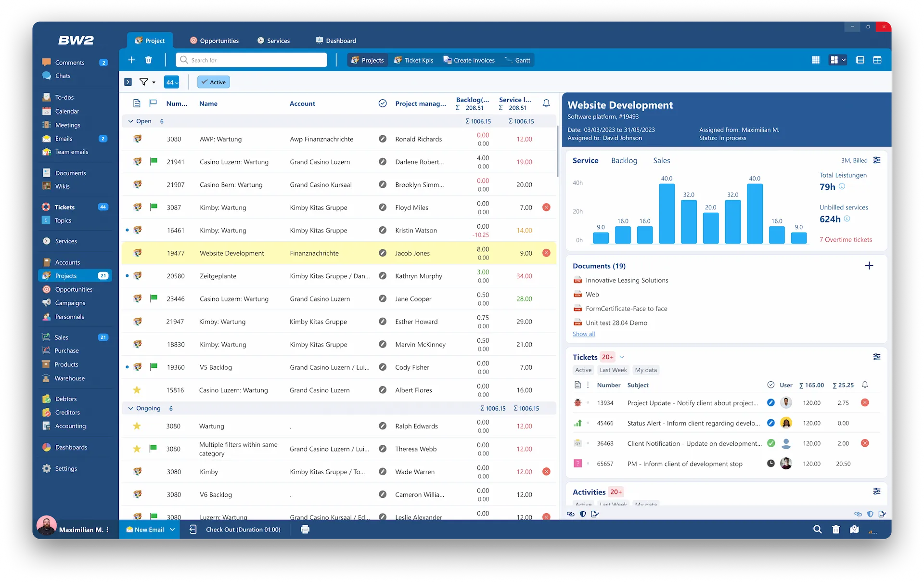Expand the Tickets 20+ dropdown
The image size is (924, 582).
622,357
